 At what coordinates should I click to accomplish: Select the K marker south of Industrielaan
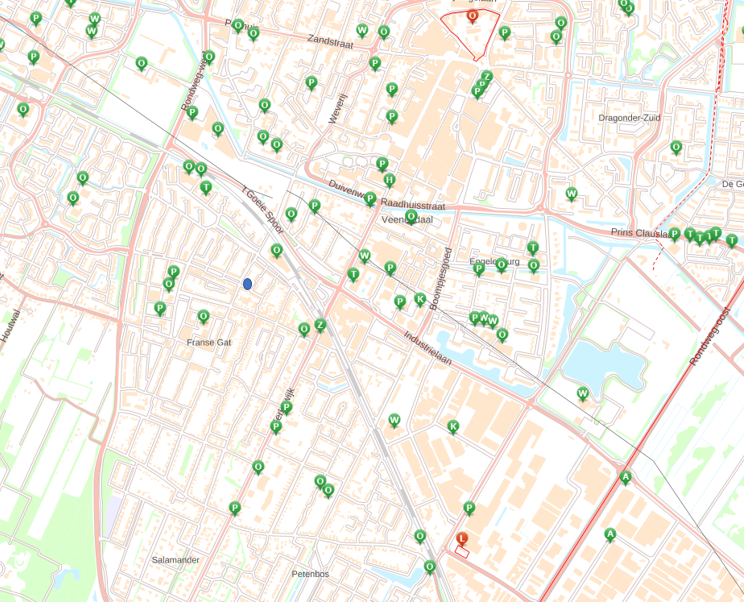pos(453,426)
